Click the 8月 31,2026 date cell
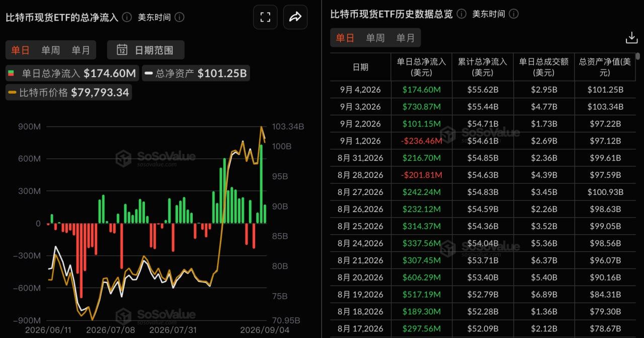 360,158
